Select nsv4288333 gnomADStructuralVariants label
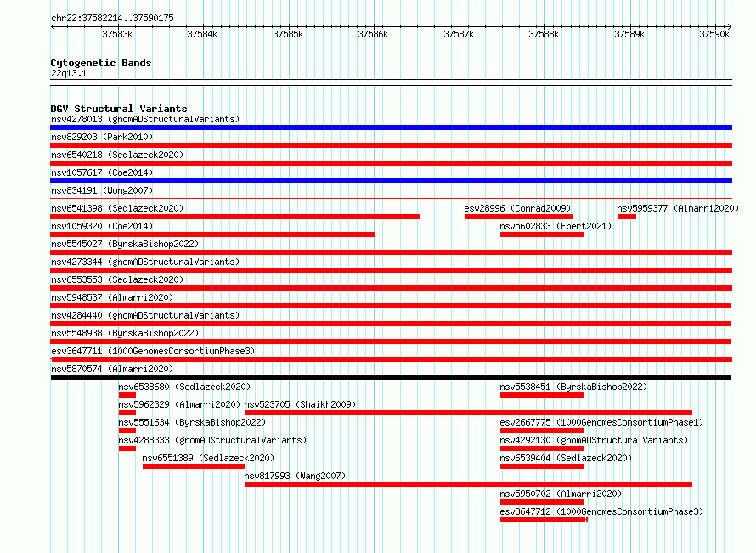The height and width of the screenshot is (553, 756). tap(212, 440)
